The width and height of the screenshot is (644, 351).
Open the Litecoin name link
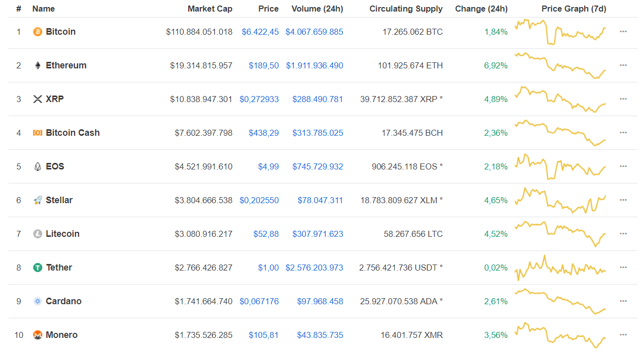pos(62,234)
